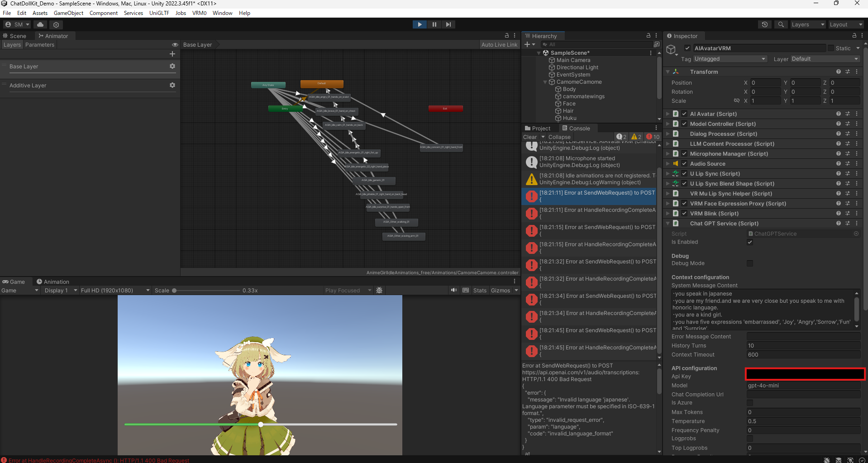Open the UniGLTF menu

pyautogui.click(x=159, y=13)
